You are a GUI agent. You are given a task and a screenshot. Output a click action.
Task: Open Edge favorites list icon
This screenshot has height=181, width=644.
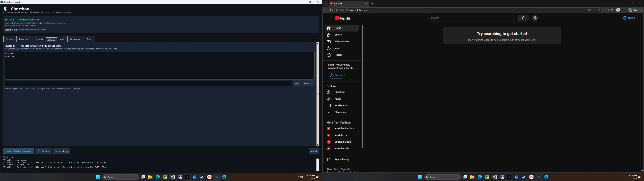pyautogui.click(x=612, y=10)
